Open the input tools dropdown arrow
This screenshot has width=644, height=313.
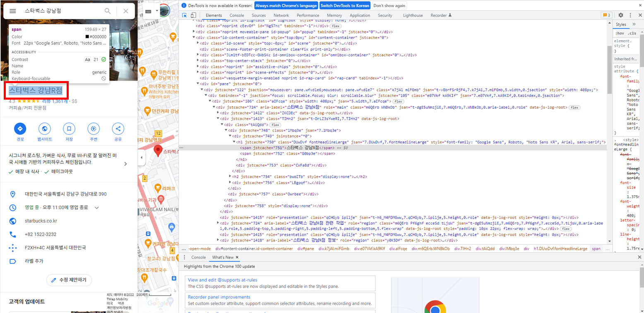click(x=157, y=11)
